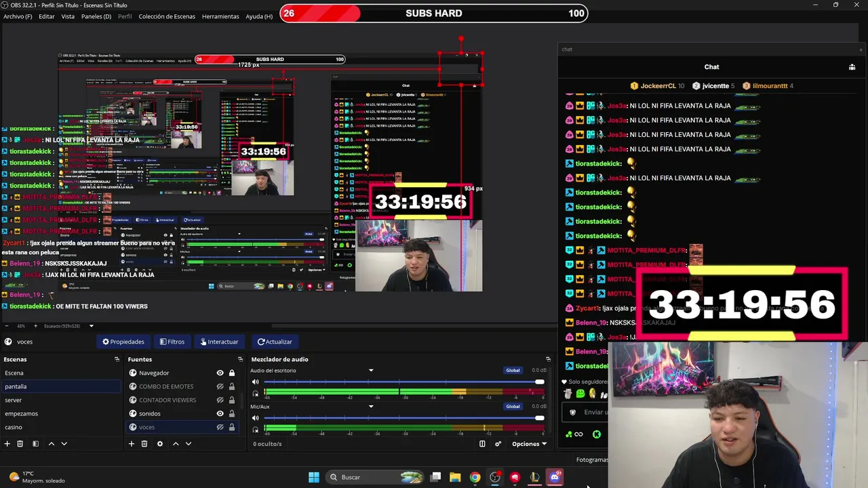This screenshot has width=868, height=488.
Task: Open Google Chrome from the taskbar
Action: coord(475,477)
